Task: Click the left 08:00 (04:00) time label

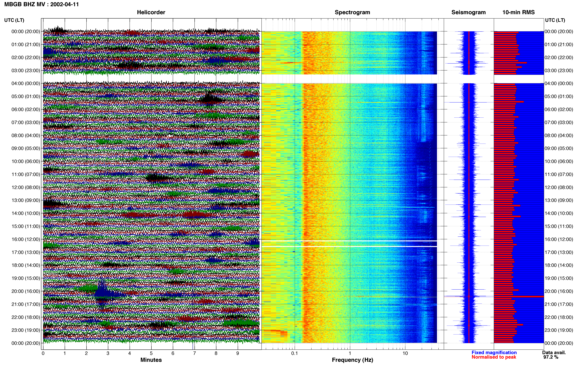Action: pyautogui.click(x=26, y=135)
